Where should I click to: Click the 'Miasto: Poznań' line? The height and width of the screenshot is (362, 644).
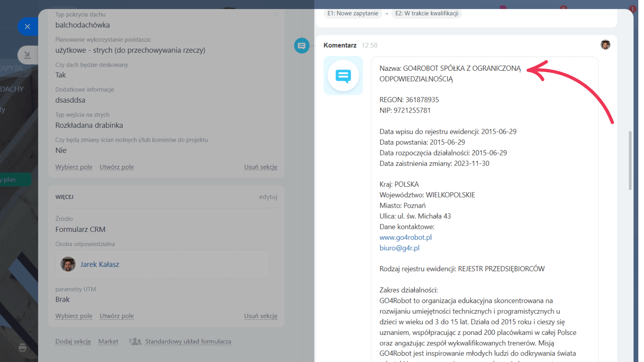pos(402,205)
